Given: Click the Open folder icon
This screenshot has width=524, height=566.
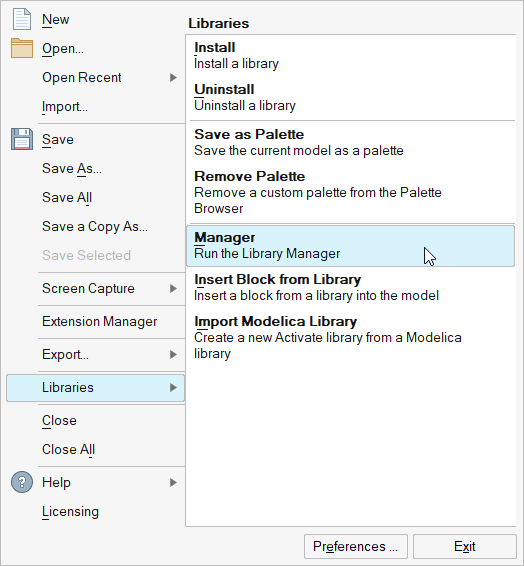Looking at the screenshot, I should [x=22, y=48].
